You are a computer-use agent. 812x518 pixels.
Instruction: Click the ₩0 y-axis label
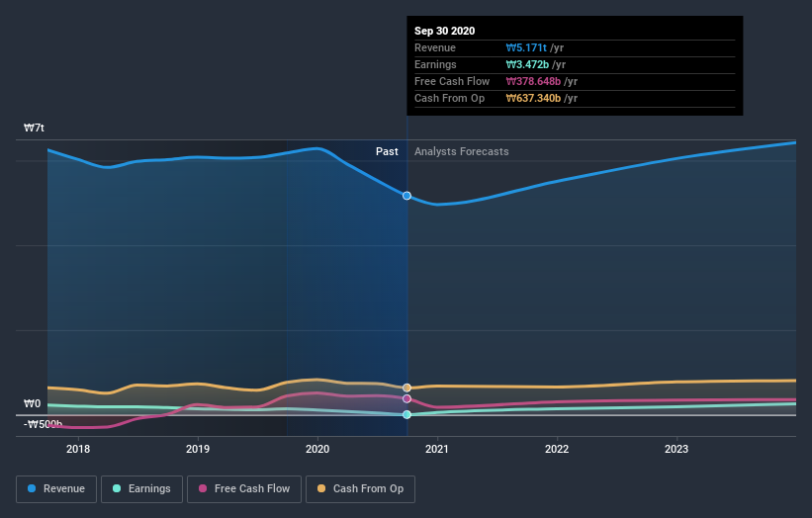32,403
